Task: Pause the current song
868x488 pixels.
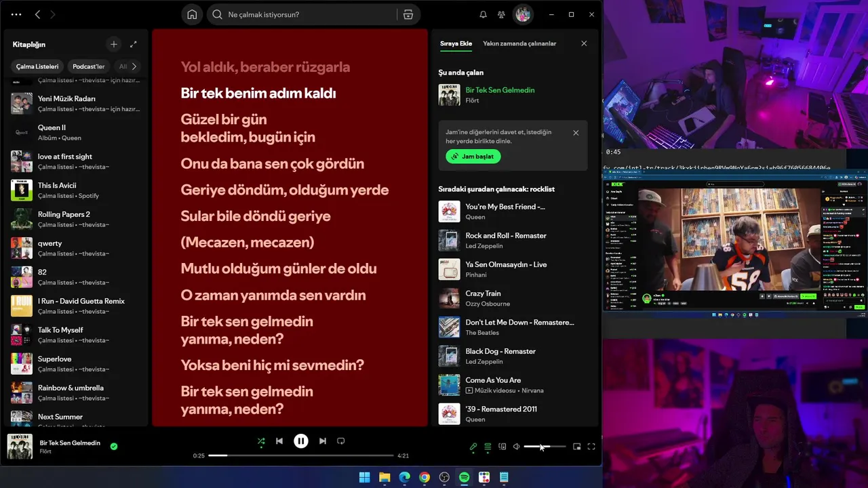Action: click(301, 441)
